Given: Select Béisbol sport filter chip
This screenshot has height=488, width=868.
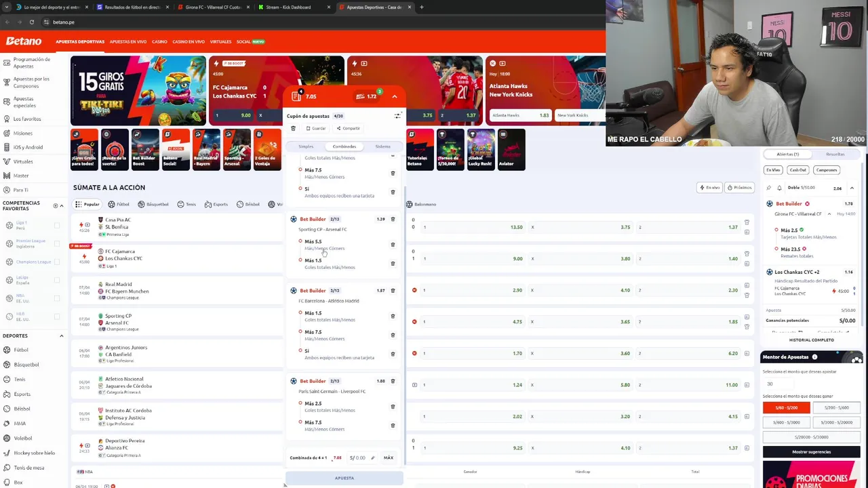Looking at the screenshot, I should tap(248, 204).
